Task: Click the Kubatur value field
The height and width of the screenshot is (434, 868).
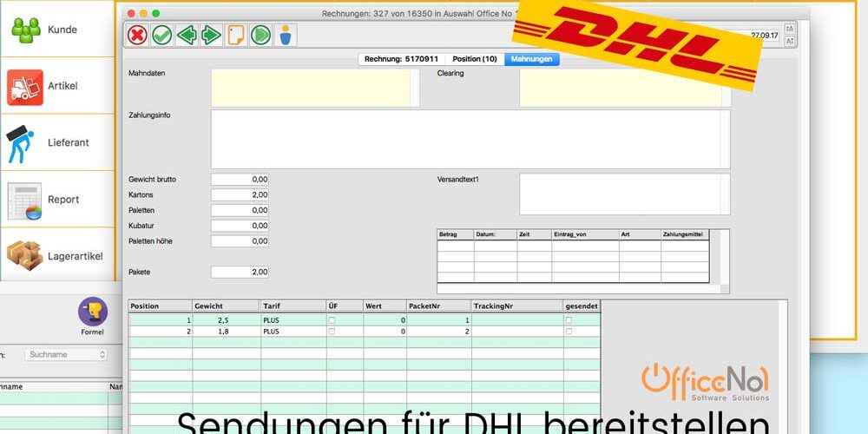Action: [x=240, y=226]
